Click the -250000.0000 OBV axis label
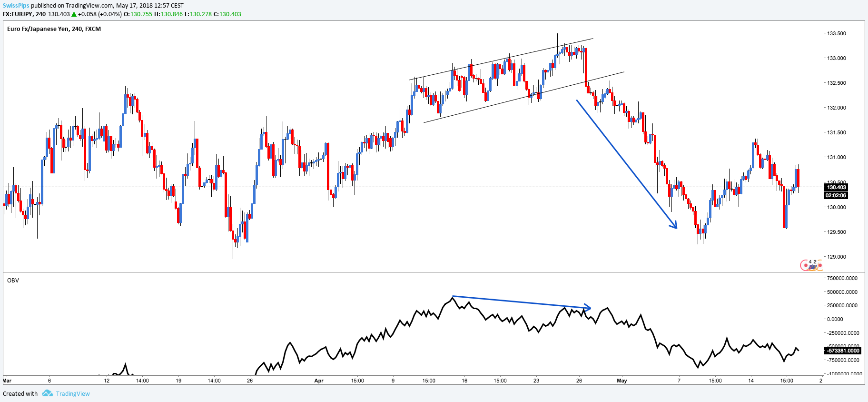The width and height of the screenshot is (868, 402). (842, 333)
